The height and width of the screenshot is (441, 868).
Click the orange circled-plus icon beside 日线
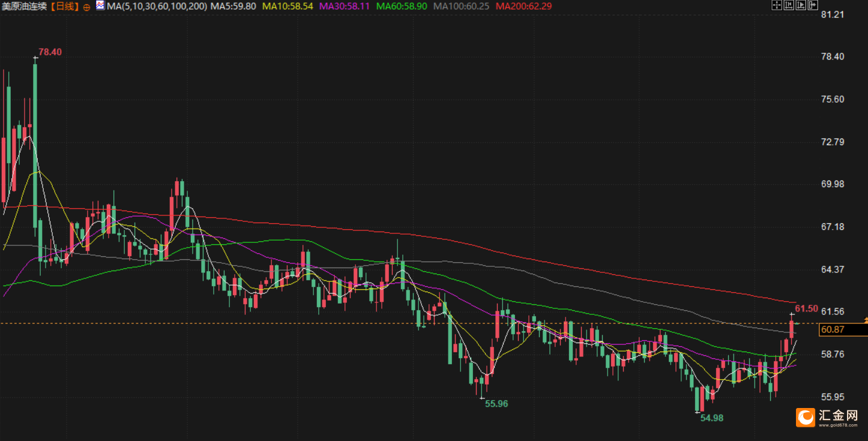click(x=87, y=7)
